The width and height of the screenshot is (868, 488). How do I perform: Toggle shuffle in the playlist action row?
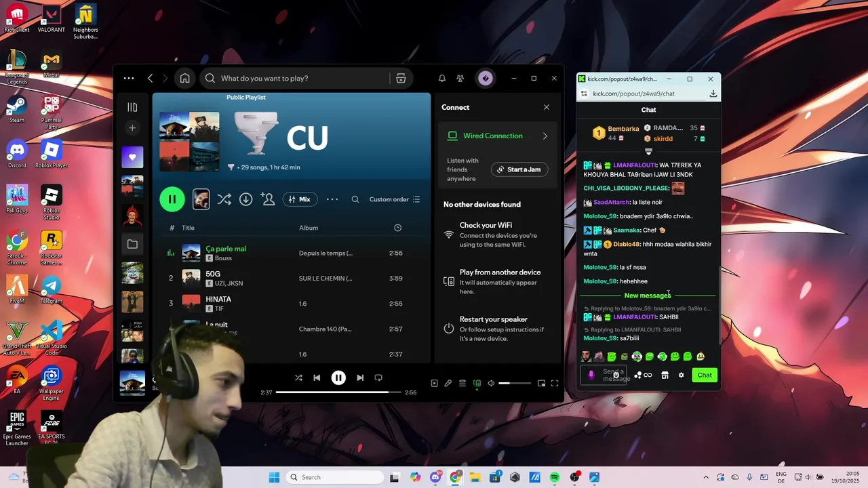224,199
